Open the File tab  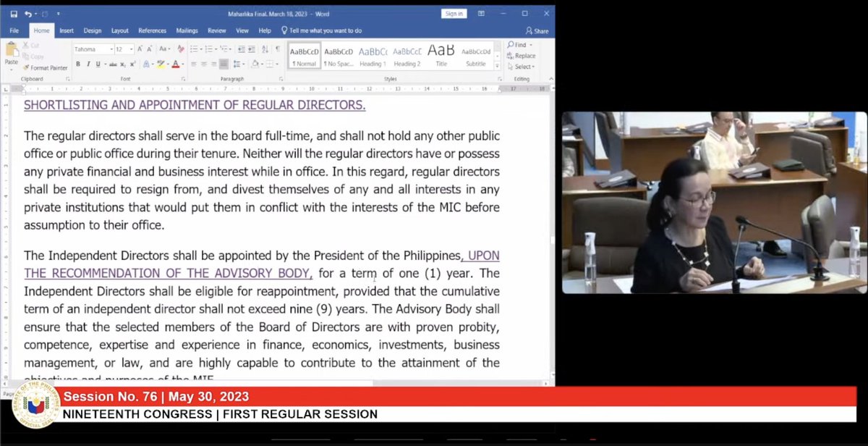(14, 30)
